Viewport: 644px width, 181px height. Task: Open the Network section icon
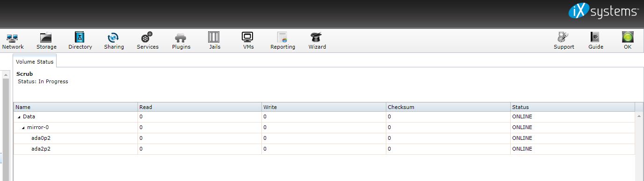click(x=13, y=38)
